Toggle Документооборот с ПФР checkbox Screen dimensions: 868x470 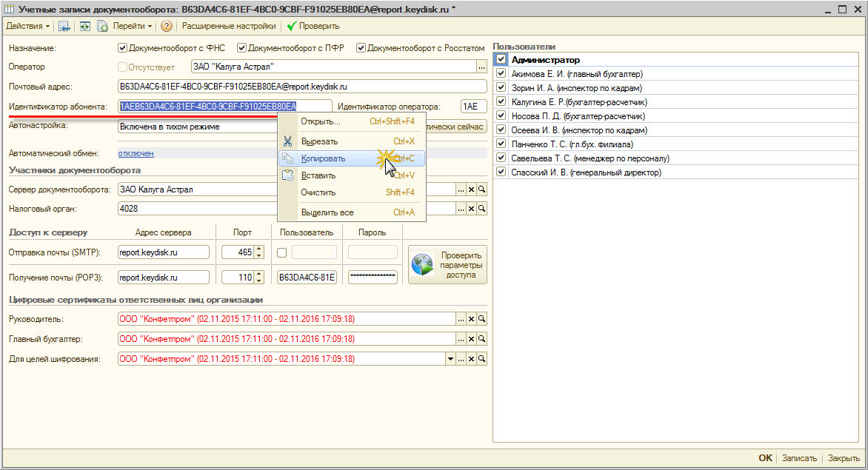click(x=241, y=48)
